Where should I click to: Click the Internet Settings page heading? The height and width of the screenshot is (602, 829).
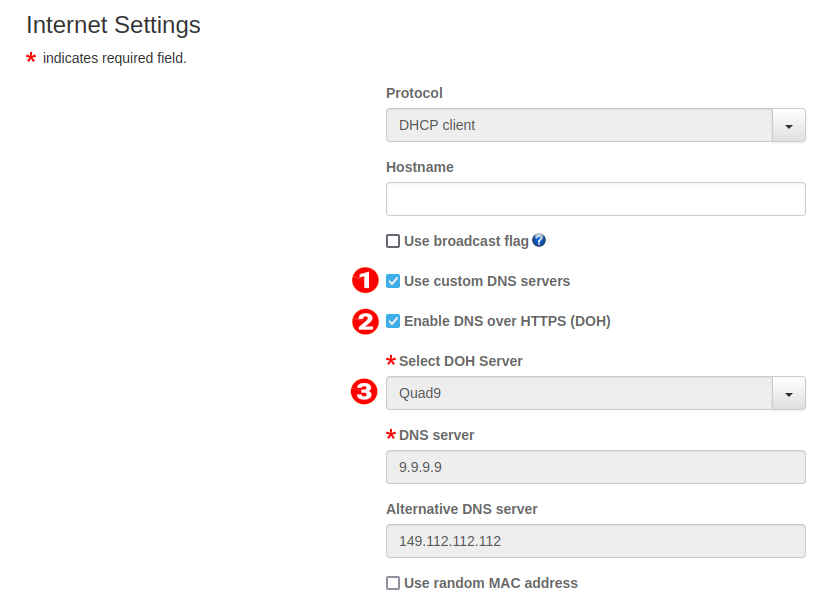click(x=113, y=25)
